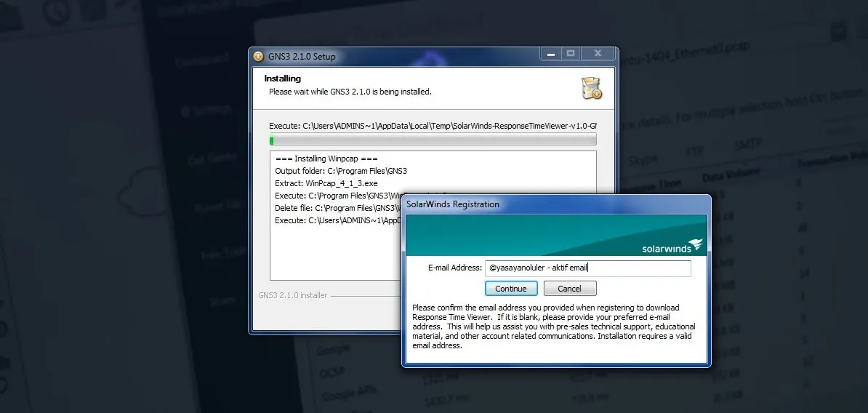Click Cancel in SolarWinds Registration
868x413 pixels.
click(570, 289)
